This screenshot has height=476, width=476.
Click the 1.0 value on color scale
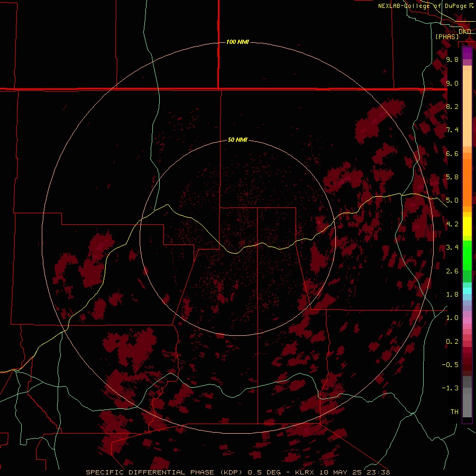tap(452, 318)
